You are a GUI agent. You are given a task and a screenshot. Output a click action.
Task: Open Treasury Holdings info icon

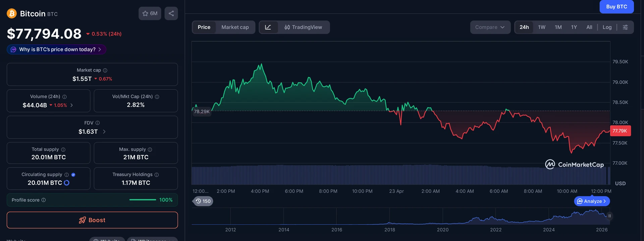pyautogui.click(x=157, y=175)
